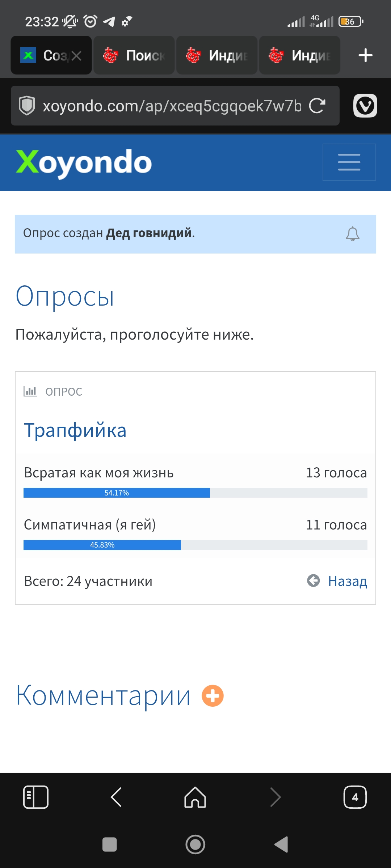Tap the notification bell icon
Viewport: 391px width, 868px height.
[352, 234]
